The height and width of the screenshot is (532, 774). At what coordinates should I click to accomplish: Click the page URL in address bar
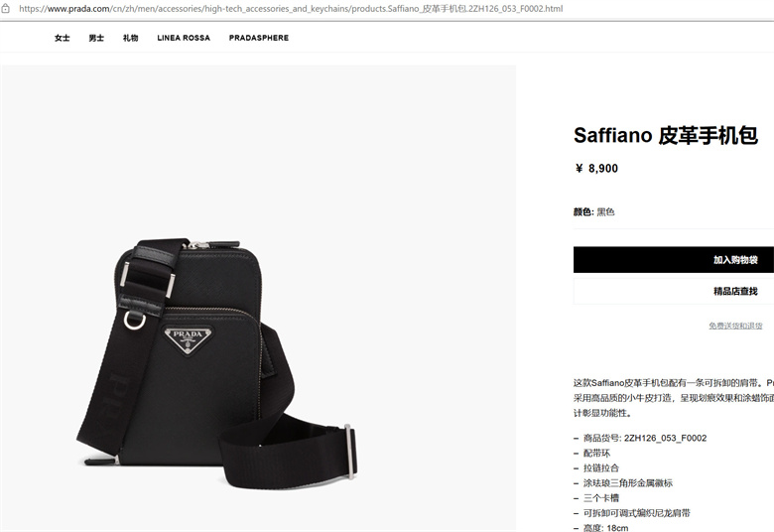tap(291, 8)
